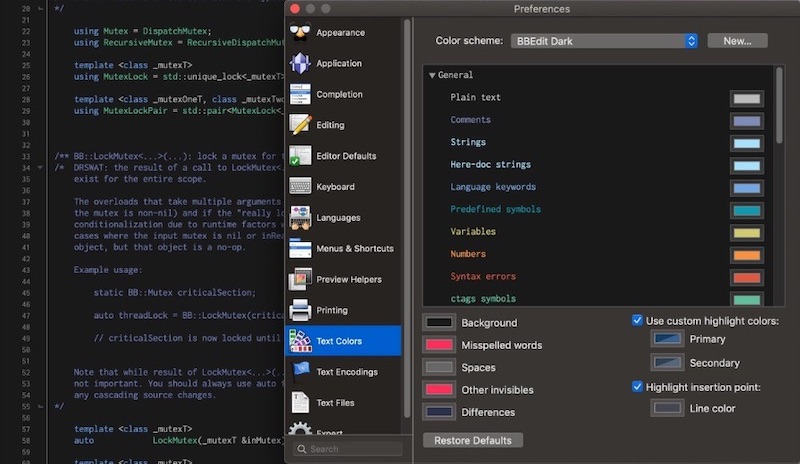This screenshot has width=800, height=464.
Task: Change the Secondary highlight color swatch
Action: (667, 363)
